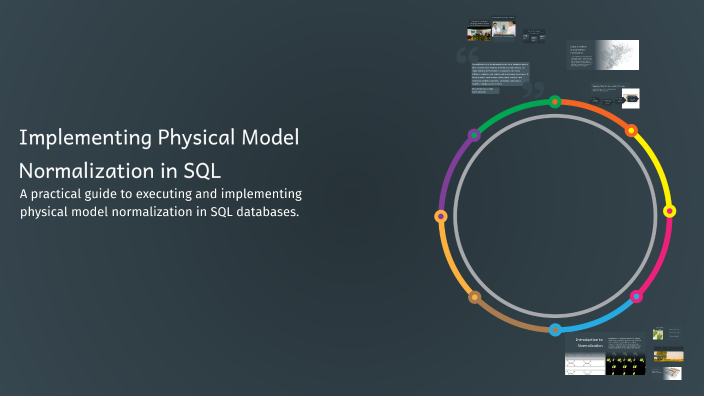Click the green node with orange center
This screenshot has height=396, width=704.
click(x=555, y=102)
